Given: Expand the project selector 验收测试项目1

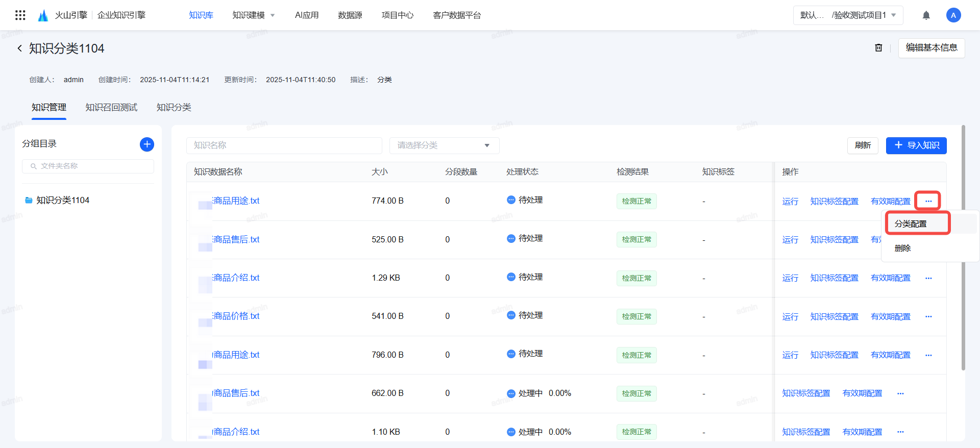Looking at the screenshot, I should (x=848, y=15).
